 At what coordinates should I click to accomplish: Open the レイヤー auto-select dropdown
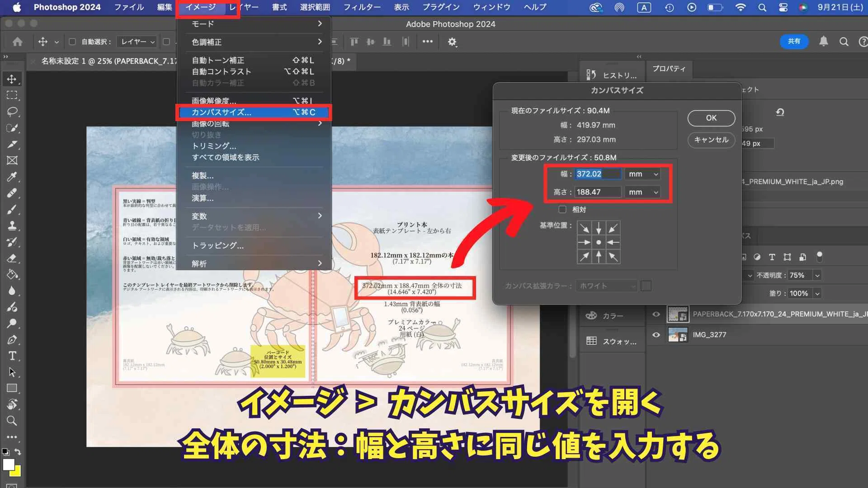click(x=137, y=42)
